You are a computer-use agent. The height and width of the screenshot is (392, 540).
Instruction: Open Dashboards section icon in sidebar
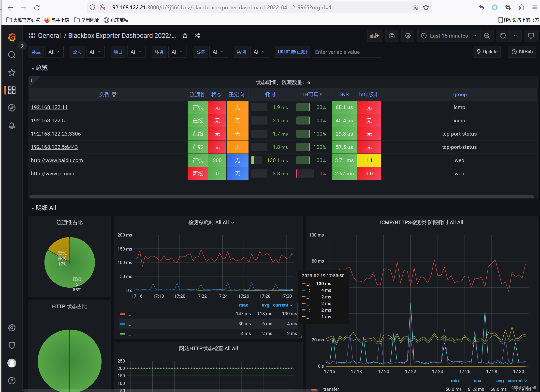pyautogui.click(x=12, y=90)
